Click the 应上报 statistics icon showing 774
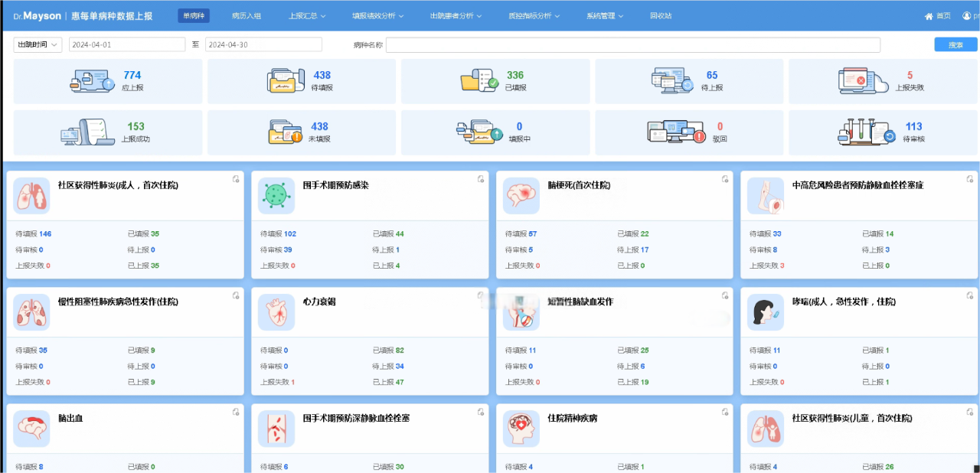Screen dimensions: 980x473 [x=92, y=80]
